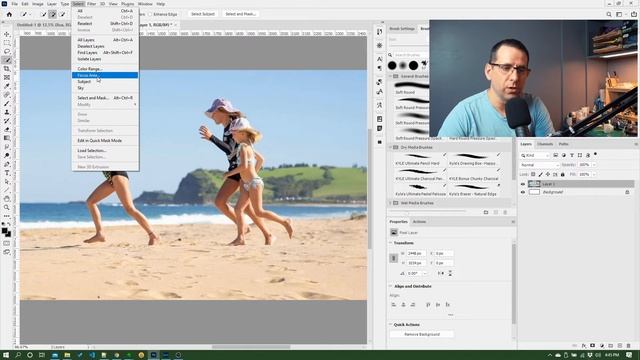
Task: Click the Delete layer trash icon
Action: (x=628, y=346)
